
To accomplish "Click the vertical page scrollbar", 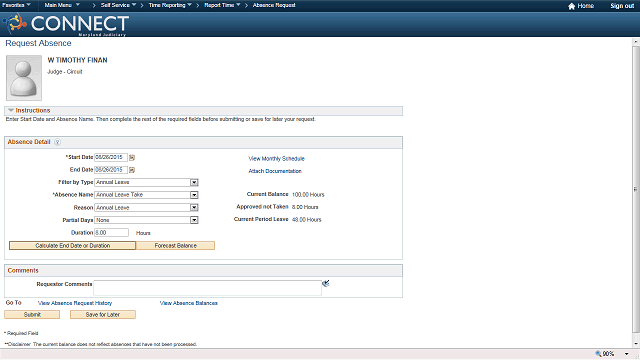I will [636, 189].
